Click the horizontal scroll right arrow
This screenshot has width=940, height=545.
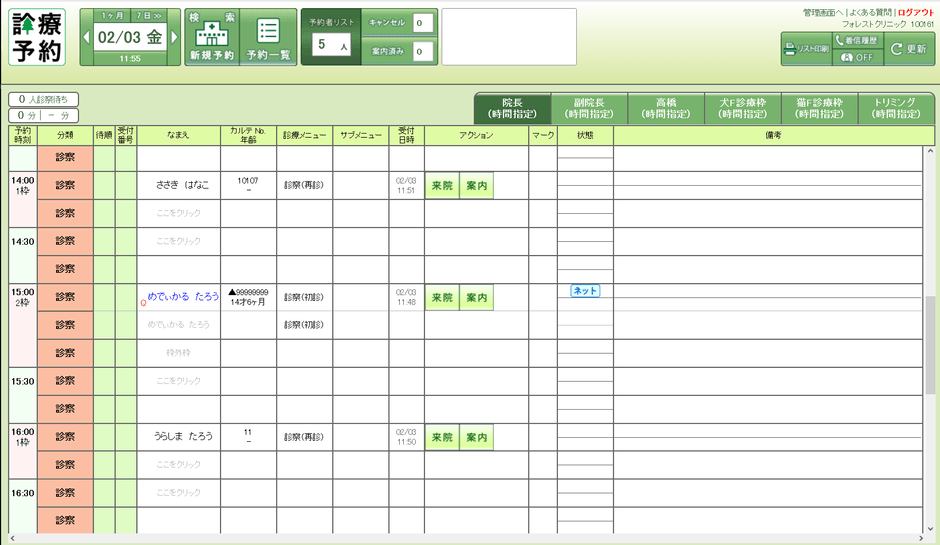pos(921,538)
